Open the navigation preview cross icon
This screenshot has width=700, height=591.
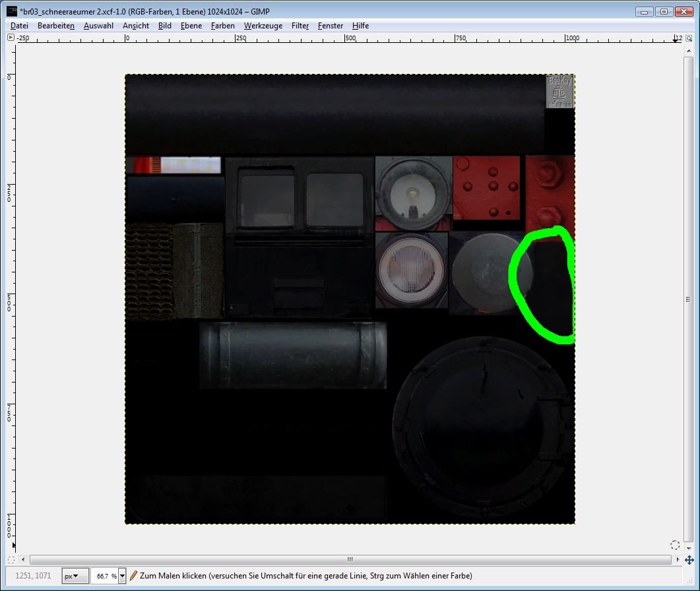tap(689, 560)
